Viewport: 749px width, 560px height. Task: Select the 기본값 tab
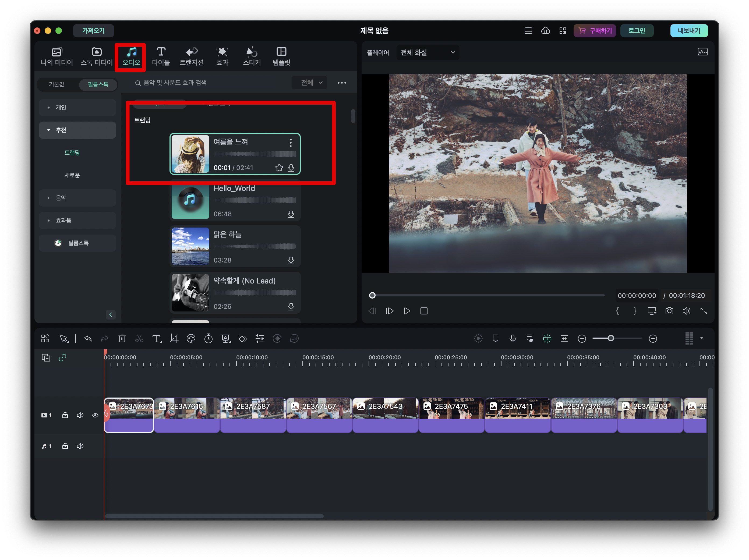point(56,84)
